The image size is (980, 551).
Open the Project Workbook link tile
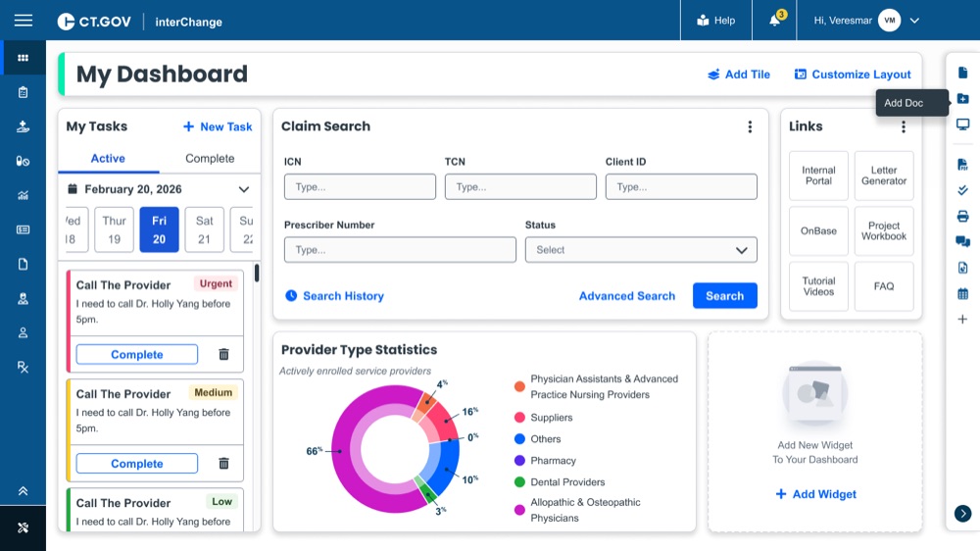(x=884, y=230)
